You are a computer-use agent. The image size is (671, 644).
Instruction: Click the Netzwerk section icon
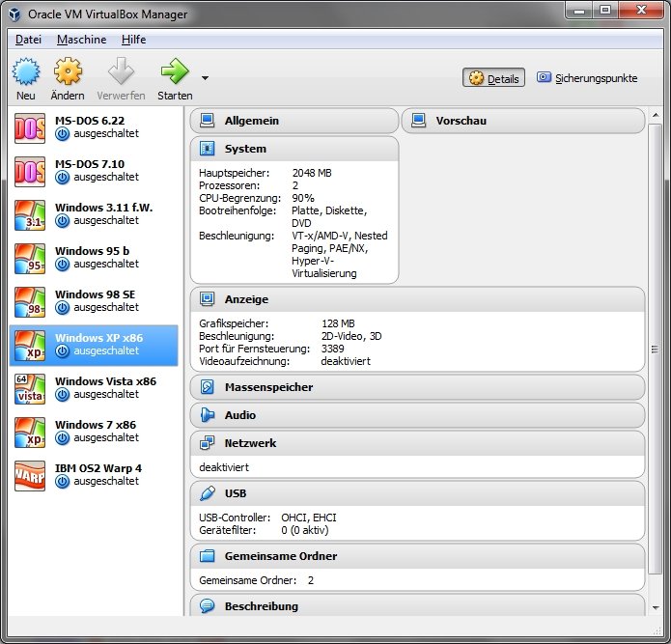(x=207, y=443)
